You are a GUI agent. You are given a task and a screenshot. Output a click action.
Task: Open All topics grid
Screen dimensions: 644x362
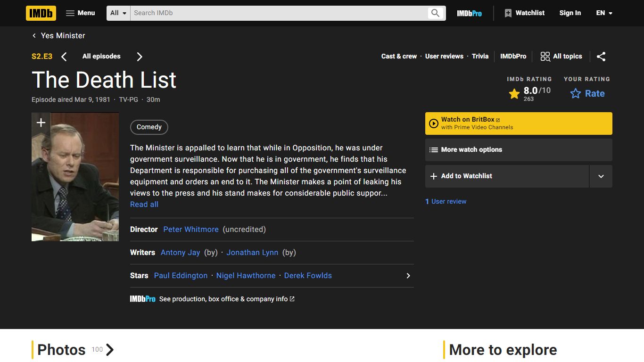561,57
